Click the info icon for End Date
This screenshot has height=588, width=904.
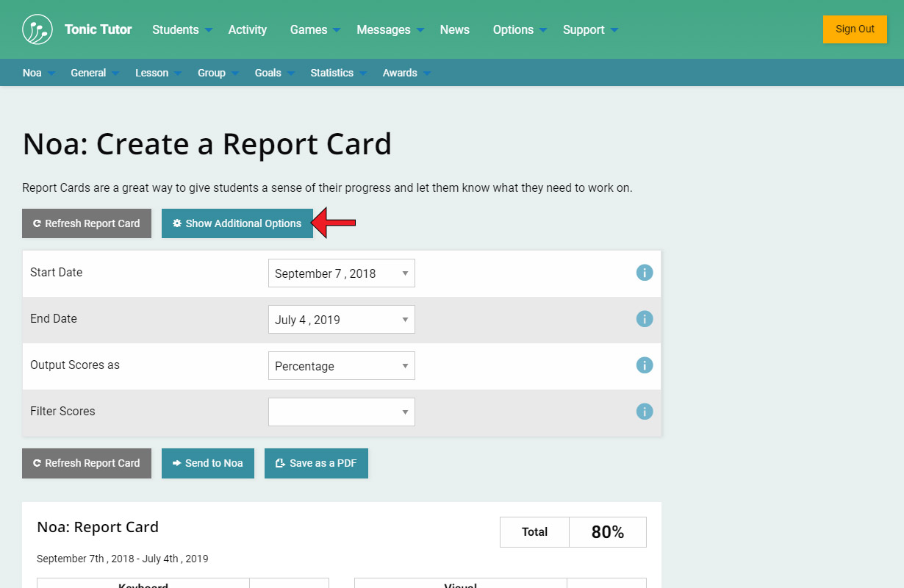point(645,319)
